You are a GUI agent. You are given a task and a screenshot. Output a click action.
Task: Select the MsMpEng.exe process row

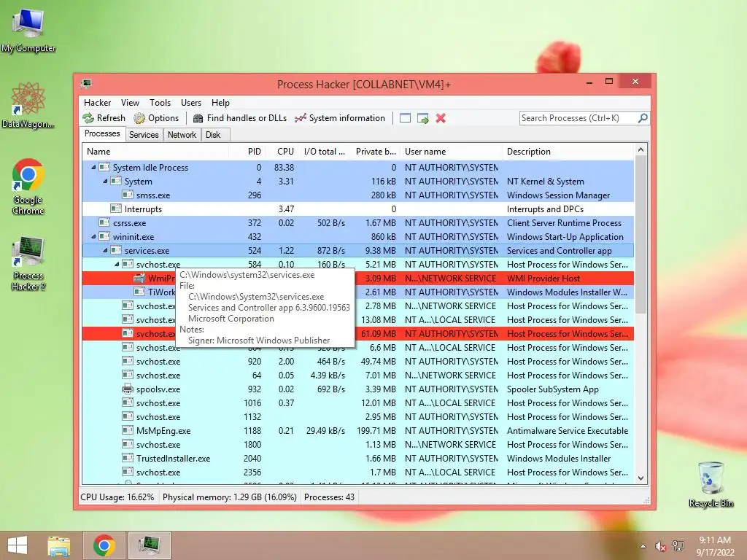pyautogui.click(x=357, y=430)
